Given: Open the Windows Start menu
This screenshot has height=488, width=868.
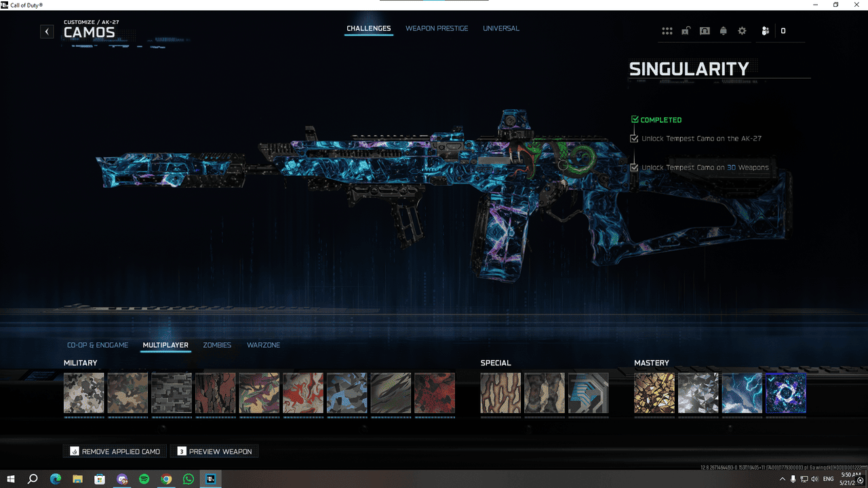Looking at the screenshot, I should pyautogui.click(x=11, y=479).
